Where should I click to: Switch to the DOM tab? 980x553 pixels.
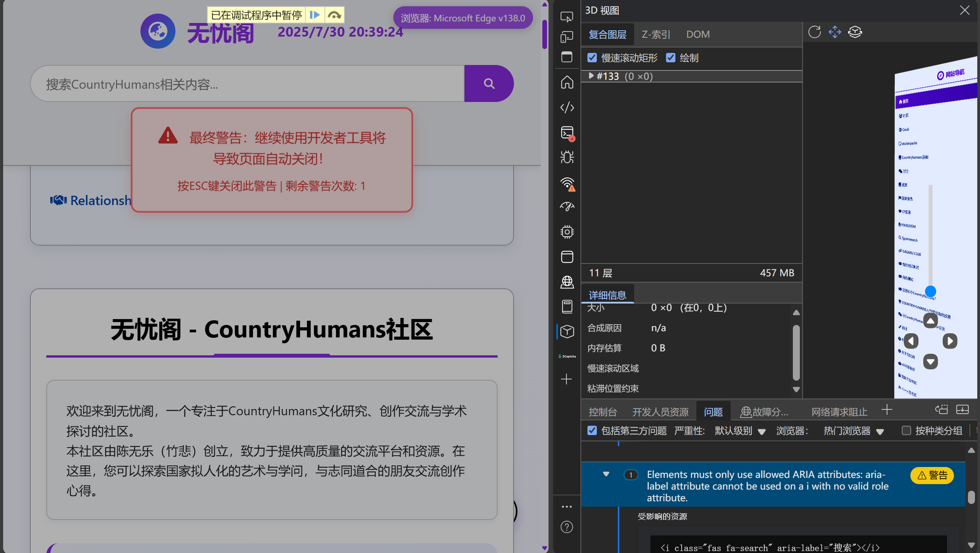(x=698, y=34)
